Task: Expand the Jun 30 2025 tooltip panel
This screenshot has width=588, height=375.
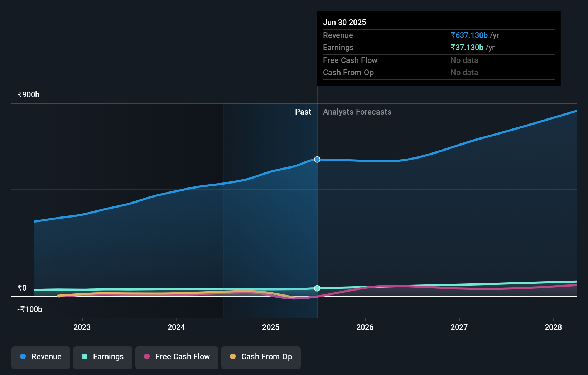Action: click(439, 48)
